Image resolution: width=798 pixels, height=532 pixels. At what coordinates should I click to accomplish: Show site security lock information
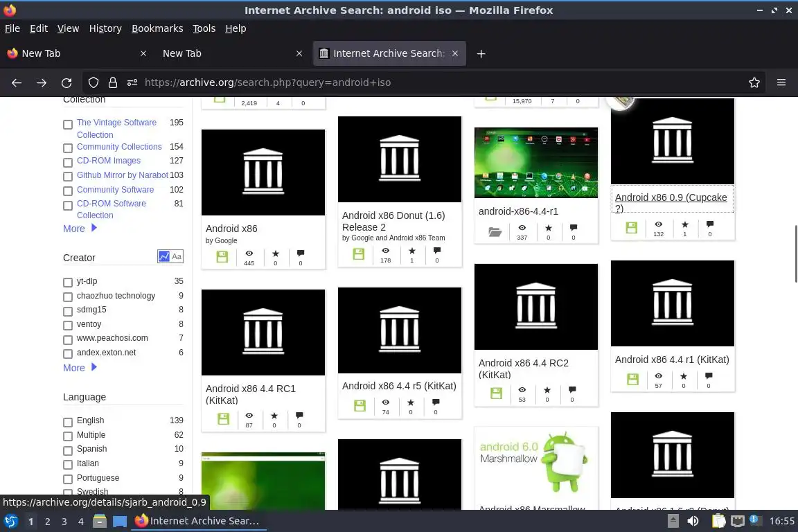pyautogui.click(x=113, y=82)
